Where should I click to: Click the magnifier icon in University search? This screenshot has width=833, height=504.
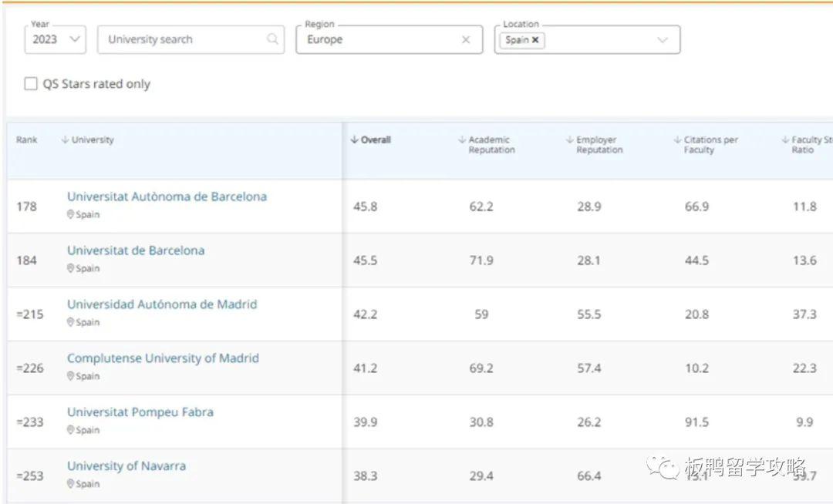(x=272, y=39)
